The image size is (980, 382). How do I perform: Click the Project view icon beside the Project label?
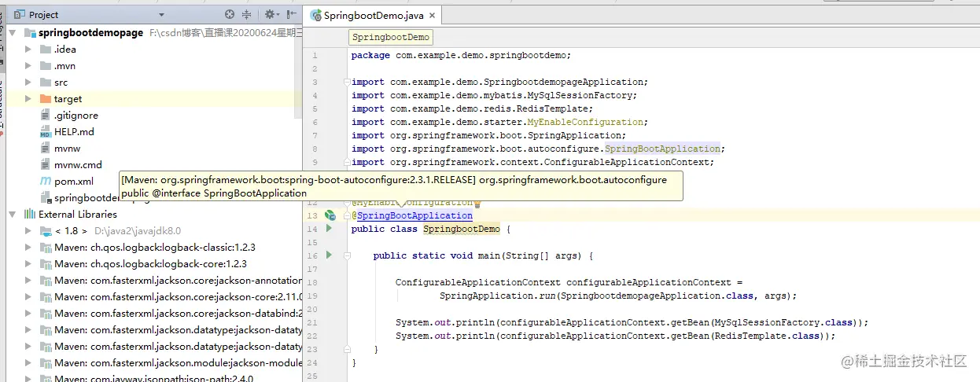pyautogui.click(x=20, y=14)
